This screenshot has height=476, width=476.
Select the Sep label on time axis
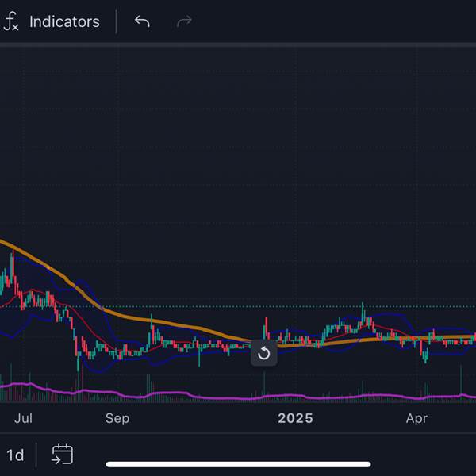(117, 419)
